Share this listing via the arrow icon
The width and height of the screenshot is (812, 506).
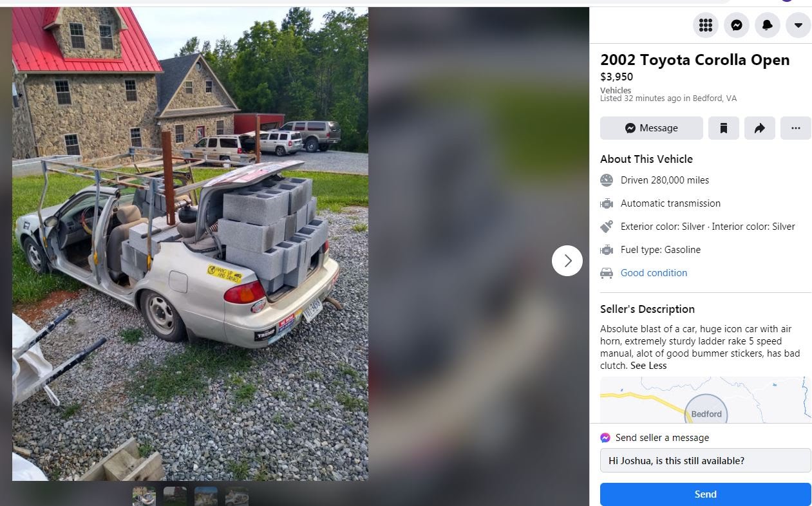click(x=760, y=128)
